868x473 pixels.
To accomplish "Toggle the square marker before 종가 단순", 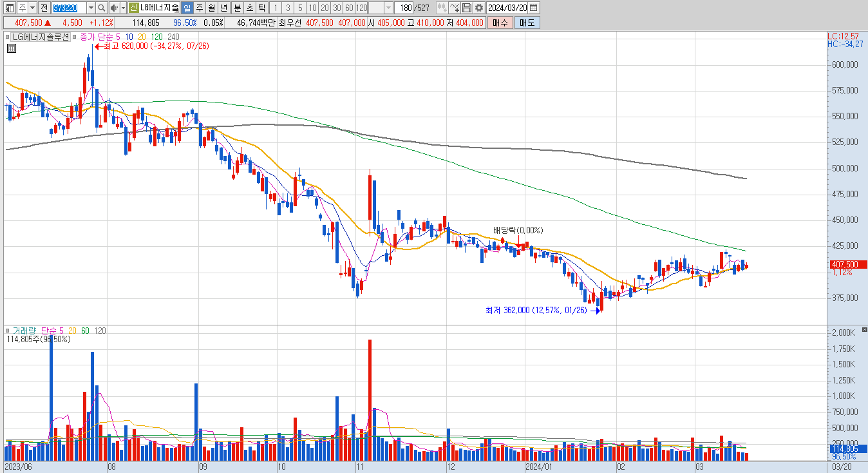I will pos(75,37).
